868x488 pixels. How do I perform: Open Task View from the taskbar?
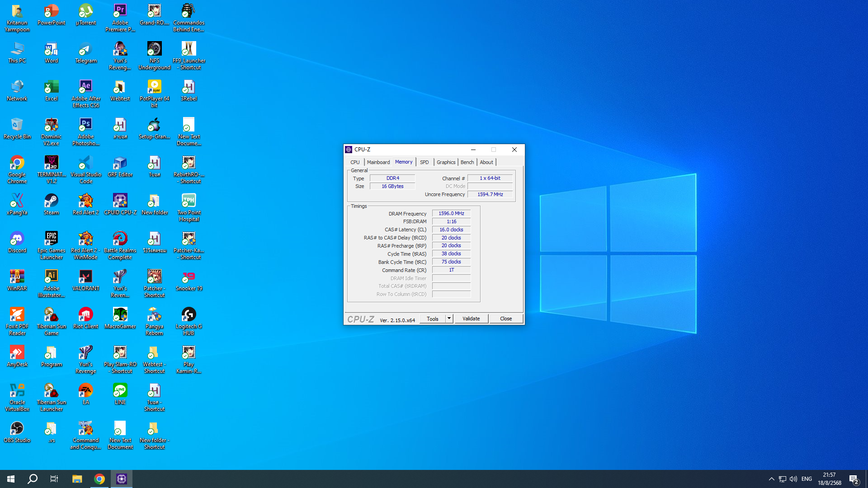54,479
